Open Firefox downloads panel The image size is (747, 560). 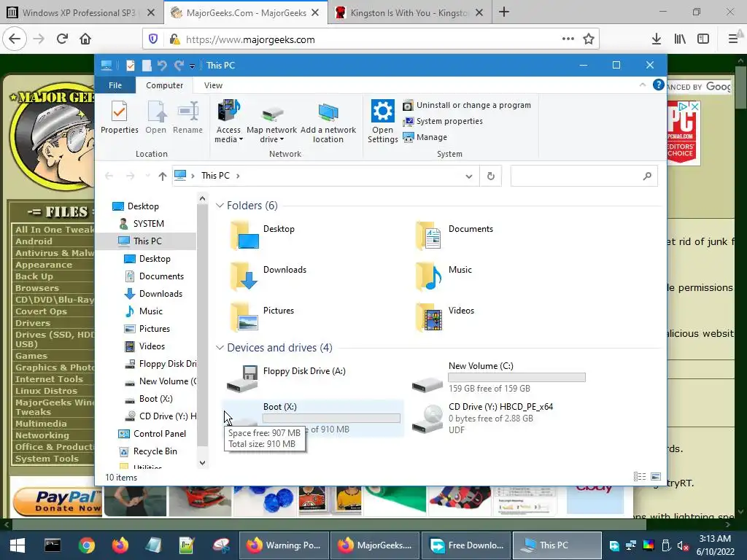tap(656, 39)
